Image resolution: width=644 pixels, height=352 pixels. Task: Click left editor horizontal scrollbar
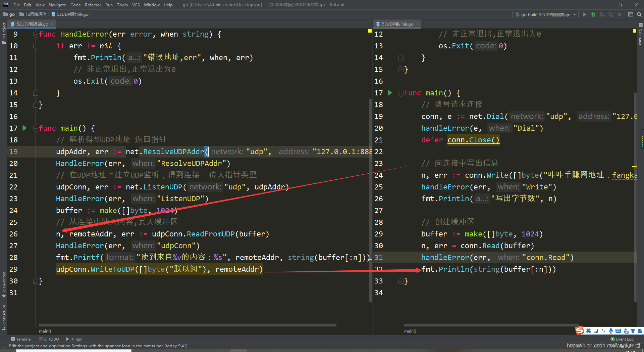point(188,325)
